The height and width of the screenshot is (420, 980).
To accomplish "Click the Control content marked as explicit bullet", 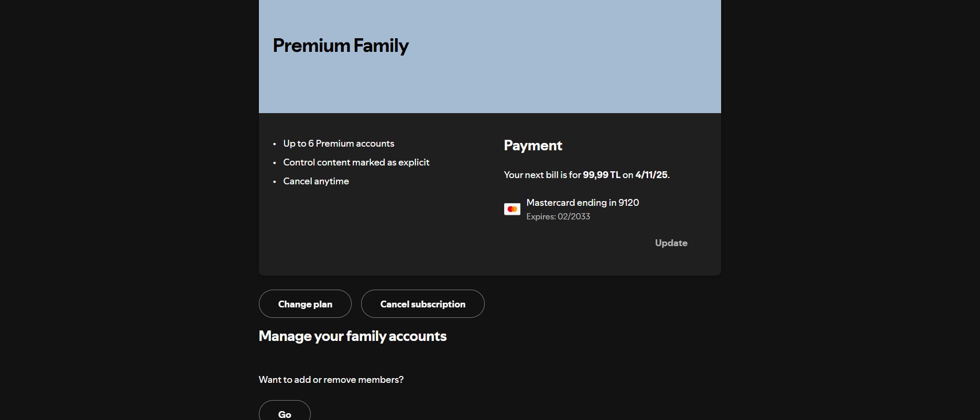I will click(356, 162).
